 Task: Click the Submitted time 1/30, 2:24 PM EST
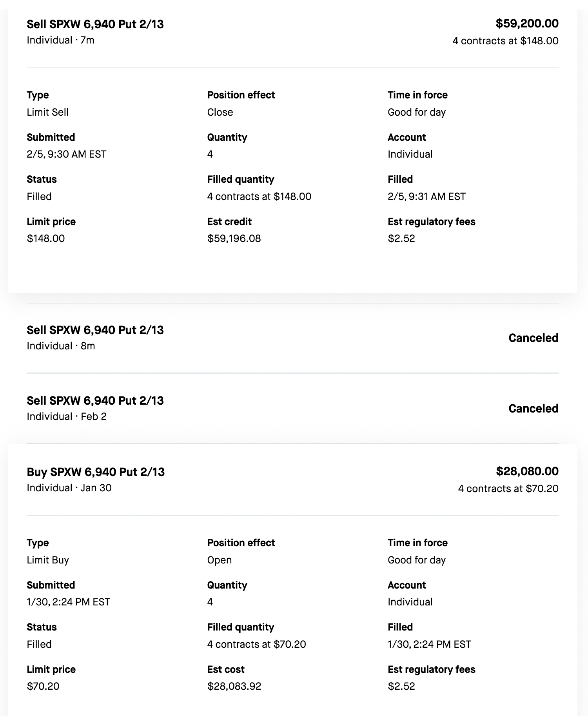coord(68,602)
